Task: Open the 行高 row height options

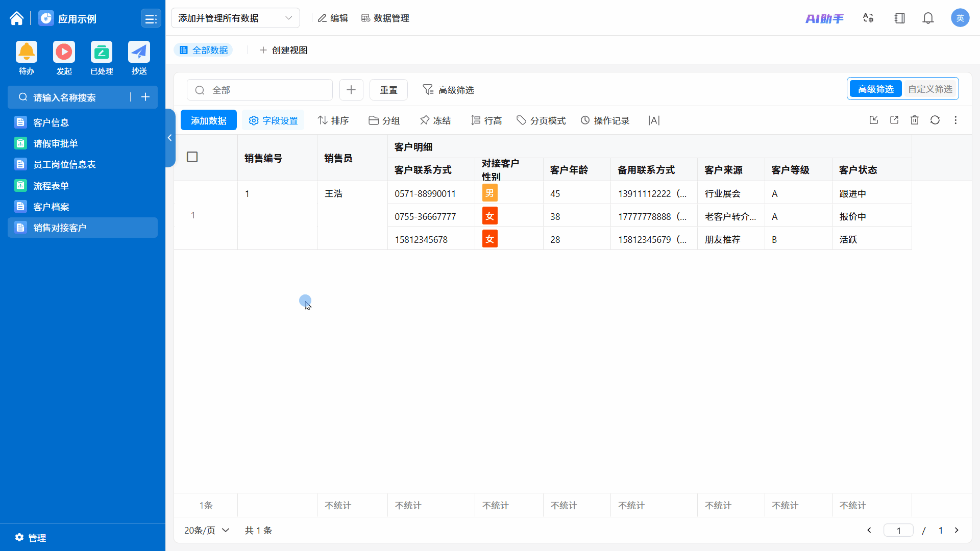Action: click(486, 120)
